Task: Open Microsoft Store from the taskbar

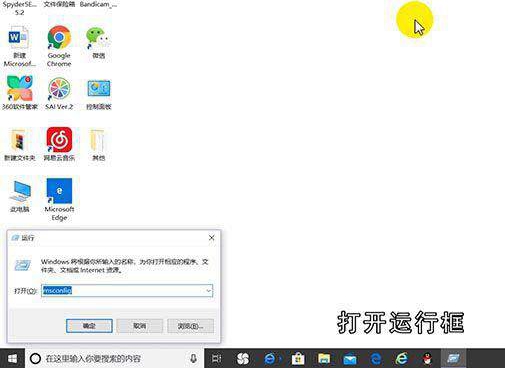Action: click(x=298, y=359)
